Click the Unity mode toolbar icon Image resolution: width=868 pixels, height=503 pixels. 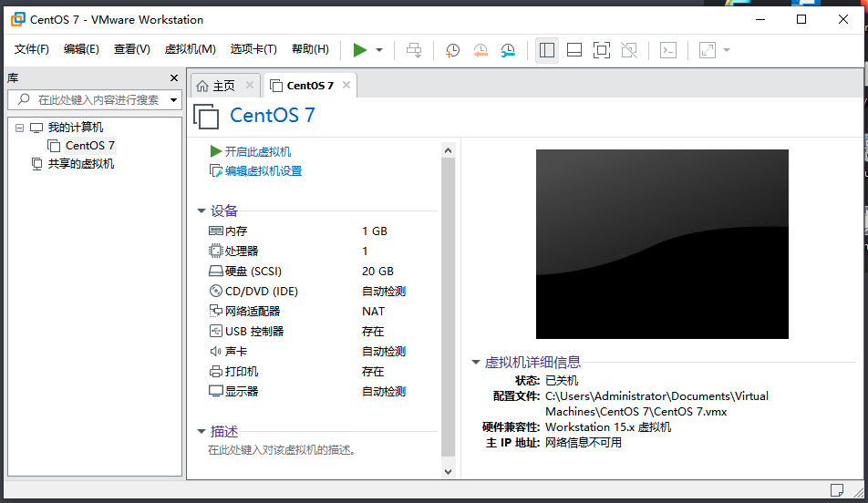pyautogui.click(x=629, y=50)
